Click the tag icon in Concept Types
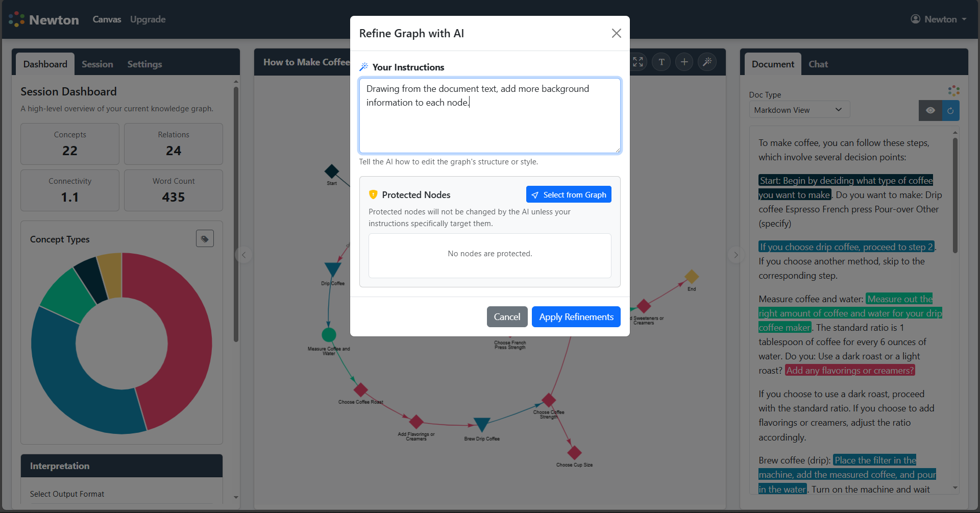 tap(205, 238)
